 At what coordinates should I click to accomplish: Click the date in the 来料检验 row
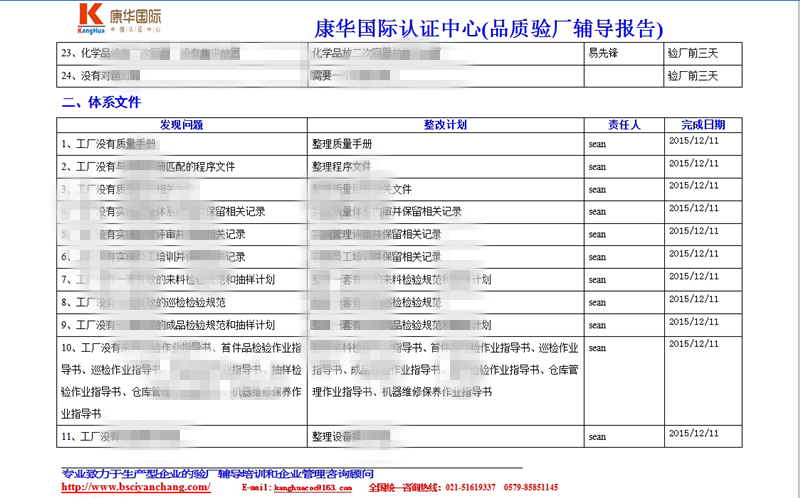tap(693, 276)
